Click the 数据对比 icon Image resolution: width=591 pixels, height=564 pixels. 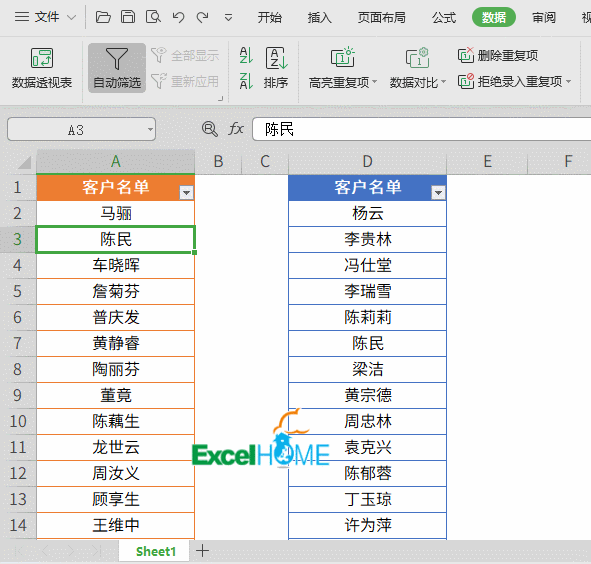pos(417,58)
